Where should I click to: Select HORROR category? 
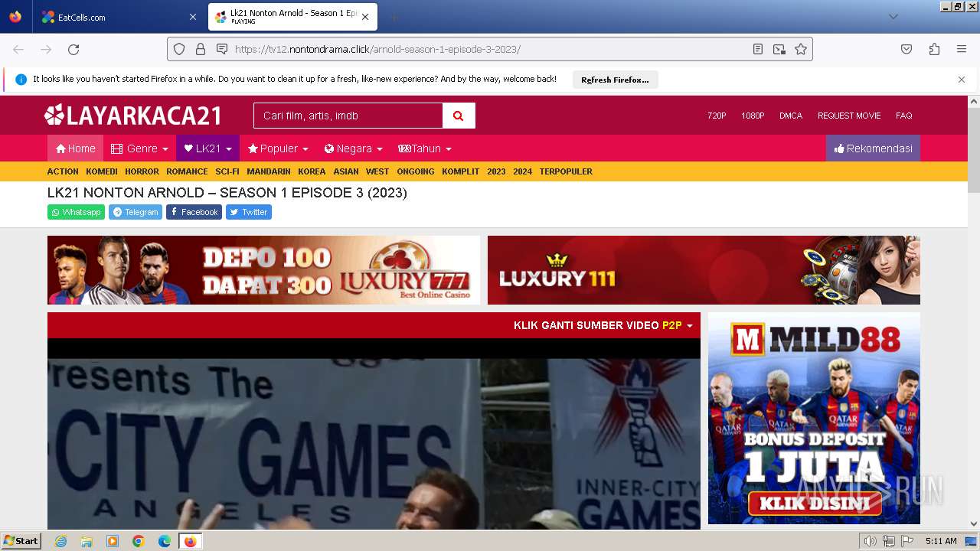[142, 171]
